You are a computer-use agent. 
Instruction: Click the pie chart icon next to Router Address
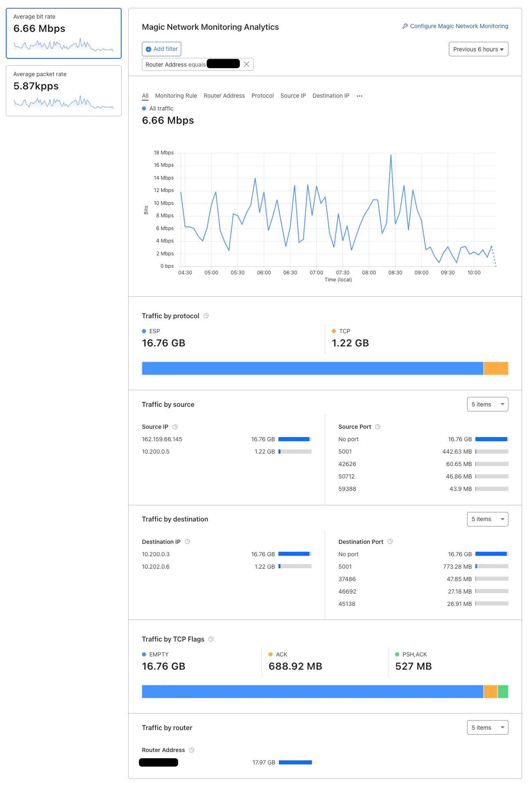point(192,750)
